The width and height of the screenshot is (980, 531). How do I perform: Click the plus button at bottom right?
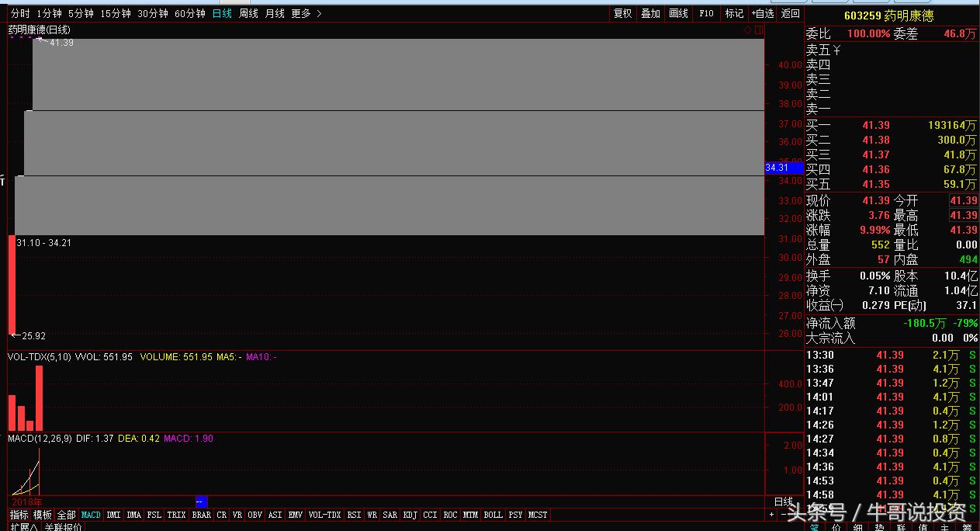771,515
